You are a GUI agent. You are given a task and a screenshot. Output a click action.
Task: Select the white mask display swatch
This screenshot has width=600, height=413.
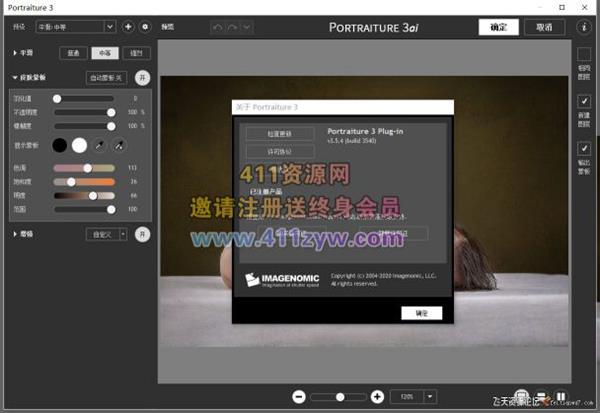click(x=79, y=145)
